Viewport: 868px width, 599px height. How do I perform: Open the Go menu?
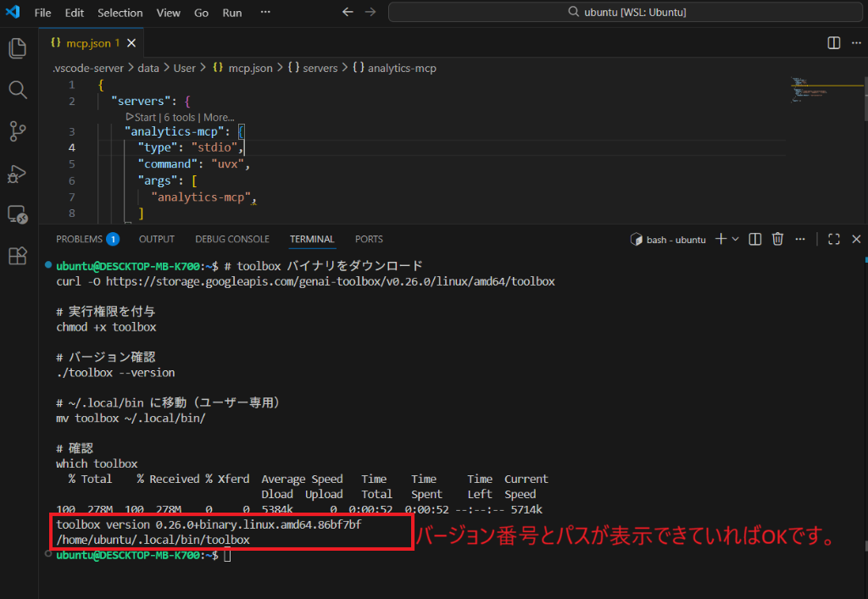(x=202, y=13)
